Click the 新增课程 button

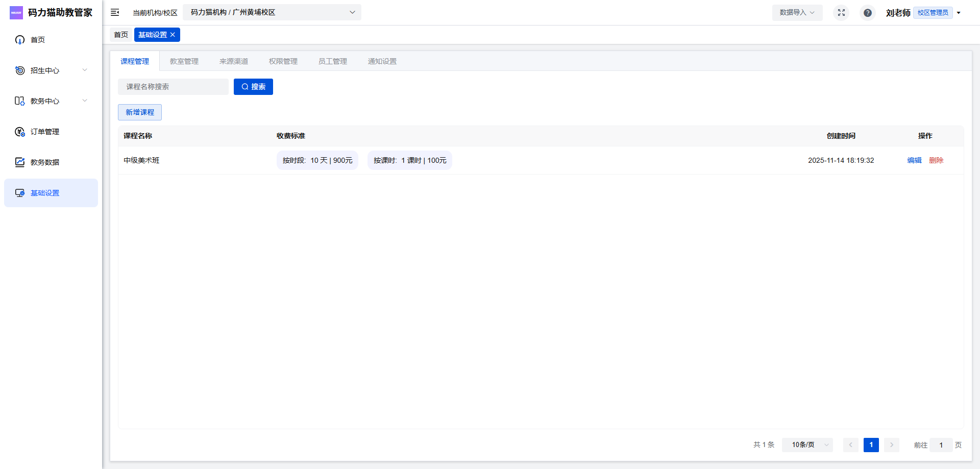(x=140, y=112)
